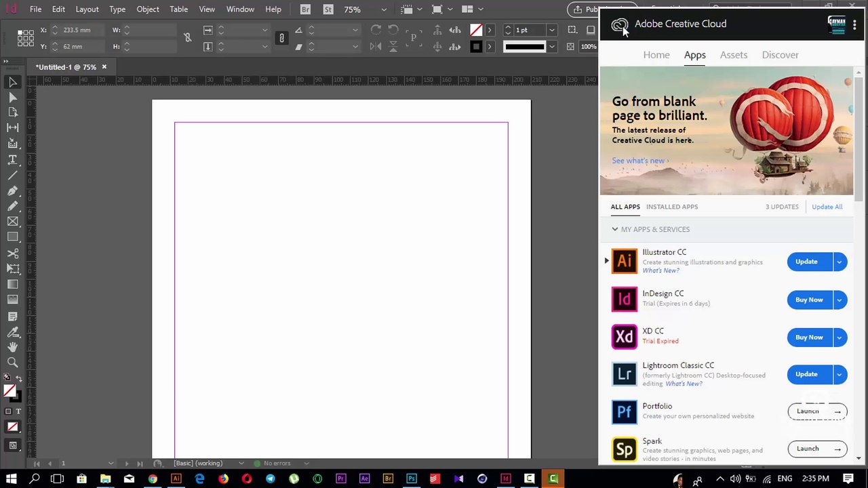The image size is (868, 488).
Task: Click the Spark Sp app icon
Action: click(625, 449)
